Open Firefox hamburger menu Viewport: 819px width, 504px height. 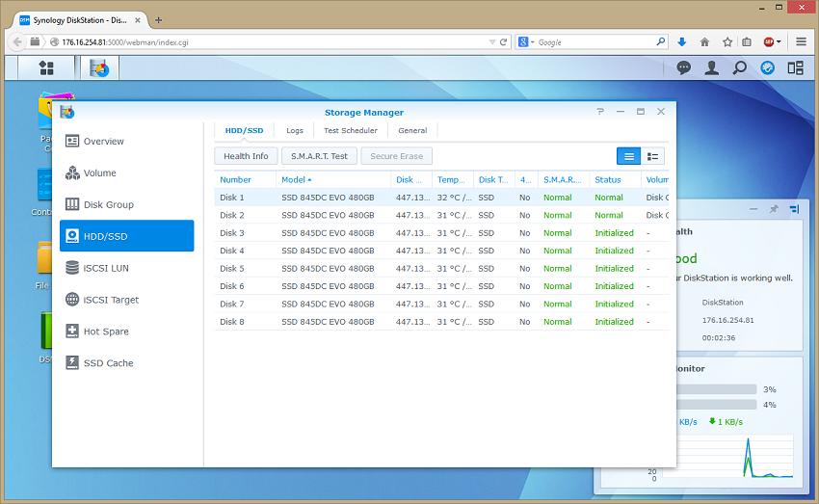click(801, 41)
